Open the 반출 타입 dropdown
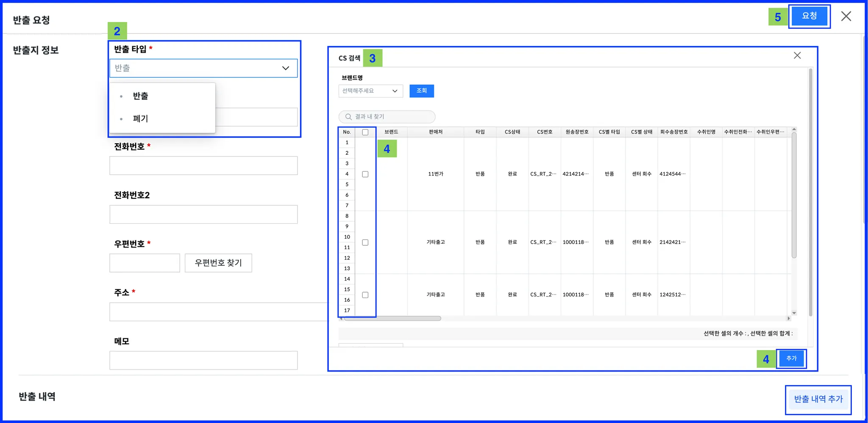 point(203,68)
